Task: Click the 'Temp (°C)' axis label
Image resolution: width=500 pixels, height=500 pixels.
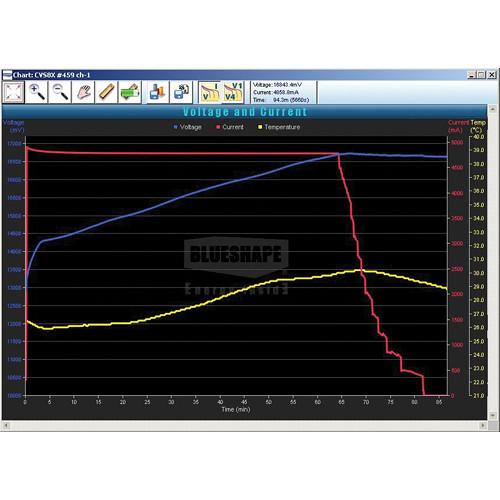Action: (478, 126)
